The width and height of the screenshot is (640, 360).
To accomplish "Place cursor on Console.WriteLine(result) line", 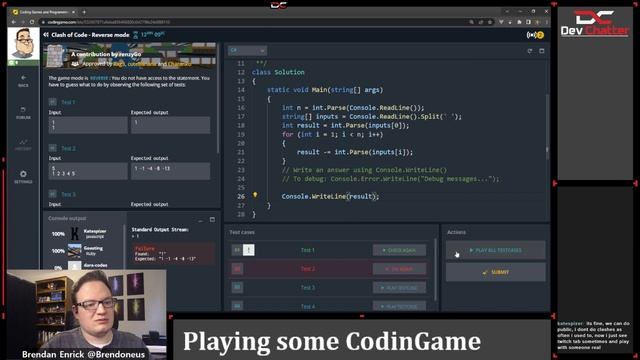I will point(330,196).
